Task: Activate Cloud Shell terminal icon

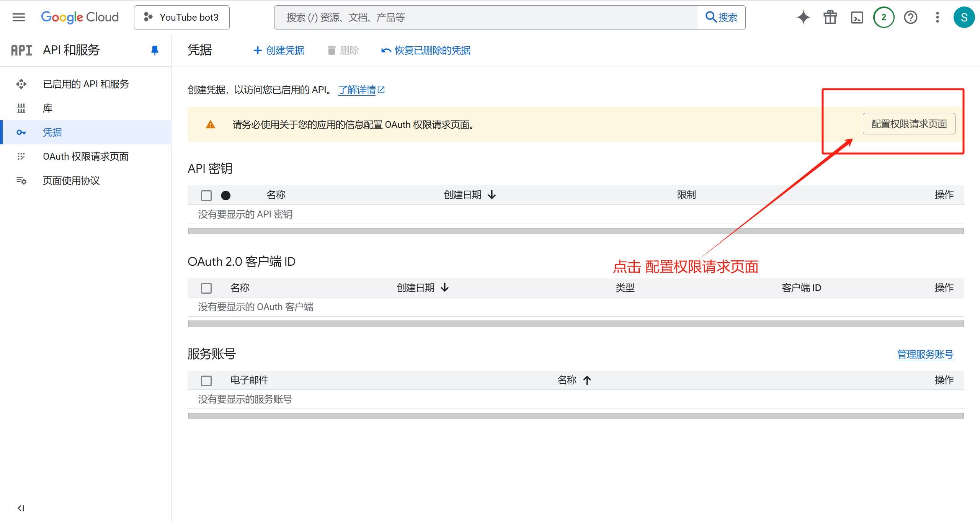Action: [x=857, y=17]
